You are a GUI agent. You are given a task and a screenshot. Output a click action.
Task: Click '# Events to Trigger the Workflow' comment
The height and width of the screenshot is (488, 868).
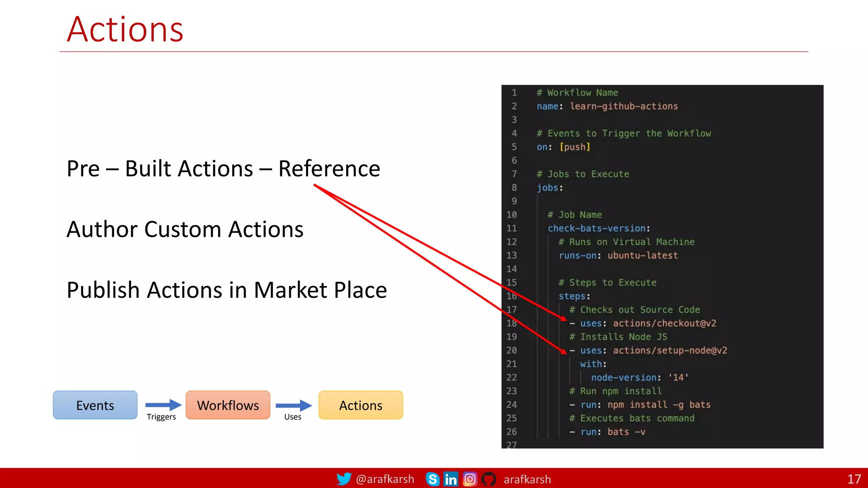coord(624,133)
